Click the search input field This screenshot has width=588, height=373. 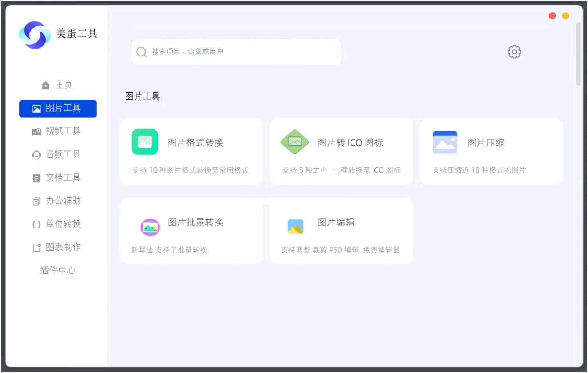pos(235,51)
